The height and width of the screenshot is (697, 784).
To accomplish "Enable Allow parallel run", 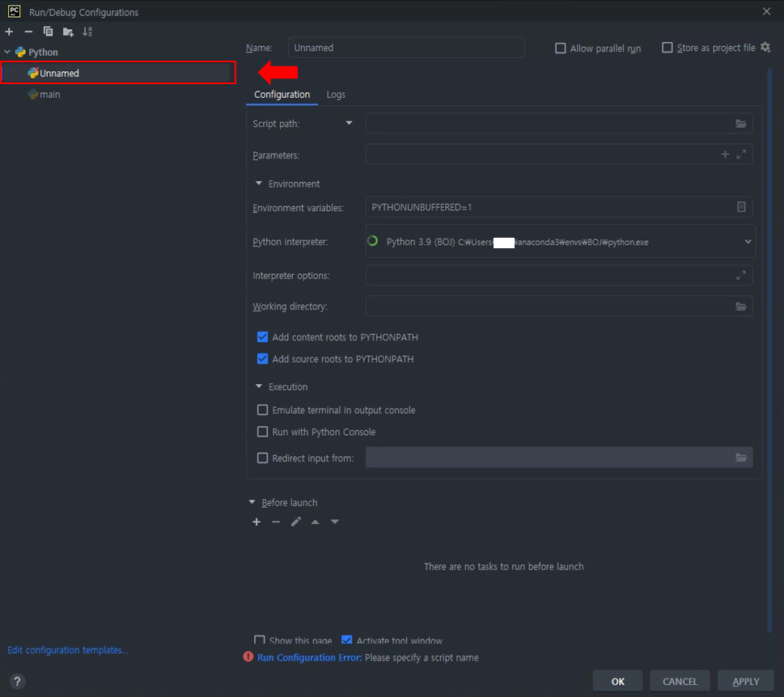I will tap(561, 48).
